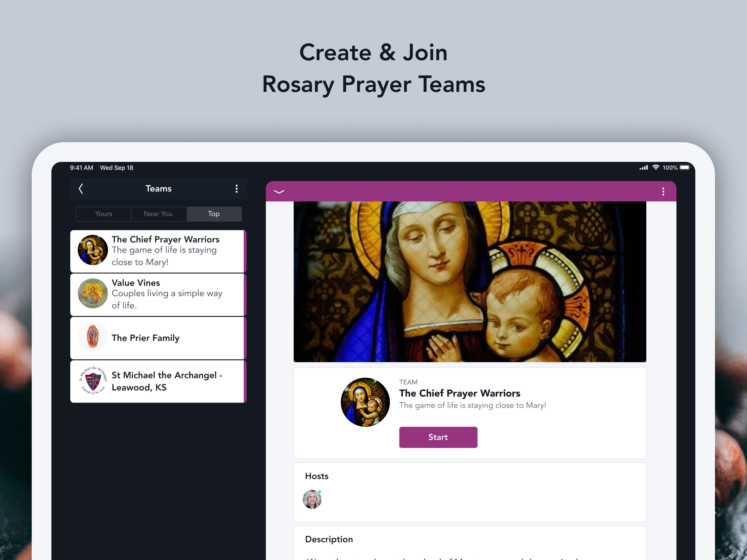Click the team's round profile picture
747x560 pixels.
(x=365, y=402)
